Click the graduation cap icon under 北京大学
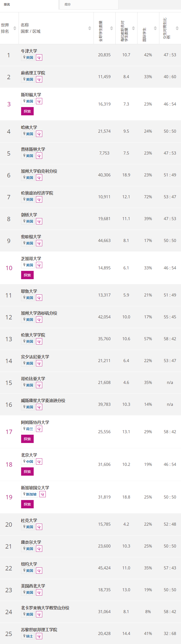Screen dimensions: 181x644 39,462
